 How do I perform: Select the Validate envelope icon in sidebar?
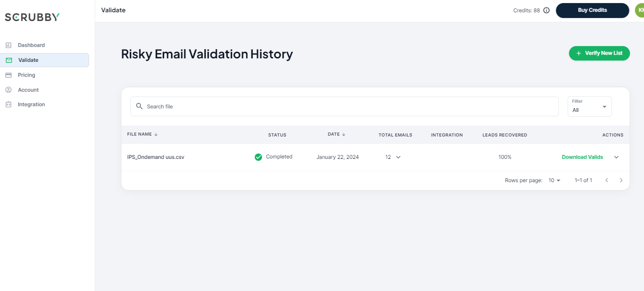click(x=9, y=60)
